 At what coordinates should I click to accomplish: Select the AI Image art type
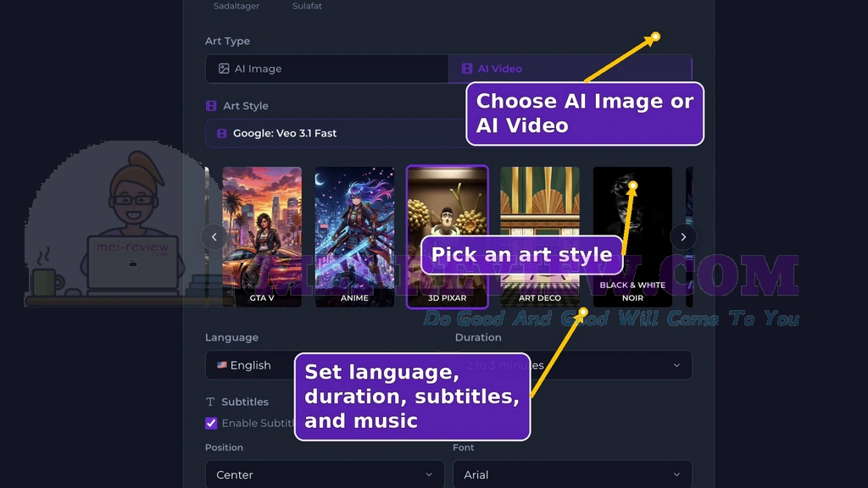pyautogui.click(x=326, y=69)
